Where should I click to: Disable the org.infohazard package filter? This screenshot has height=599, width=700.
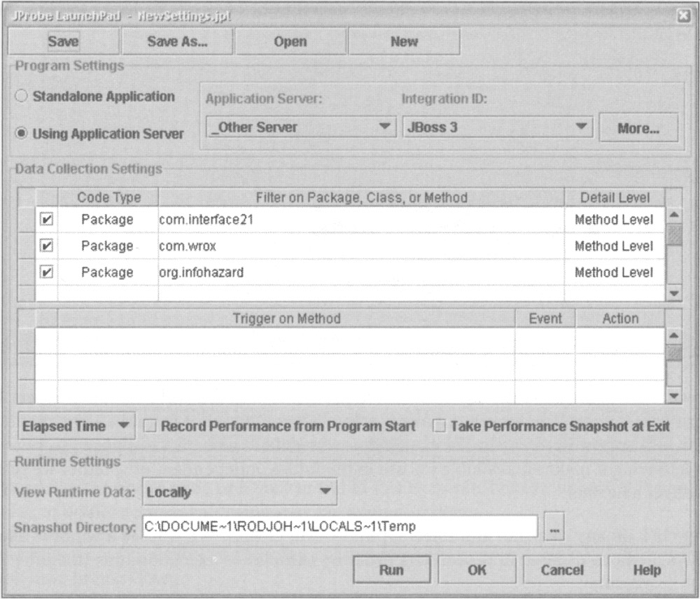click(x=46, y=273)
